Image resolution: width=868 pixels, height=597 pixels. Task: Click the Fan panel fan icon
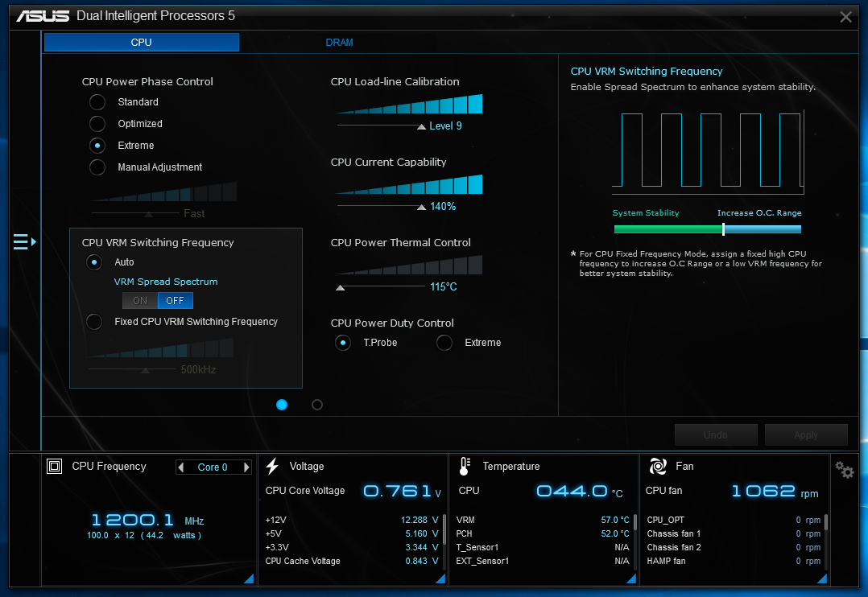(x=658, y=467)
